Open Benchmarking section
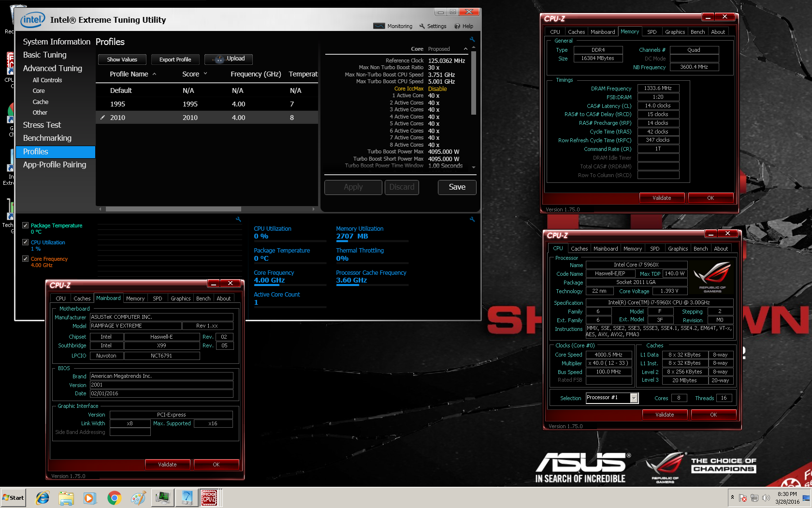 (47, 138)
